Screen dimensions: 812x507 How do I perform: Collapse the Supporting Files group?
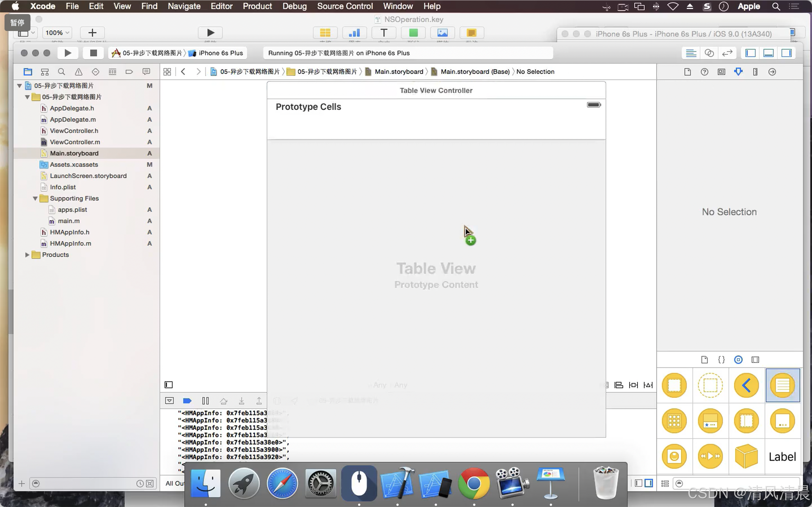(35, 199)
